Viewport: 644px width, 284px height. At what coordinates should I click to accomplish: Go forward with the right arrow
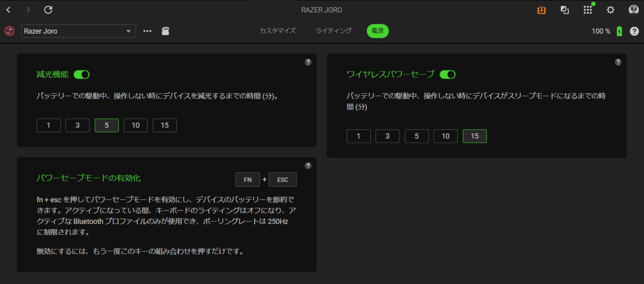[x=28, y=10]
